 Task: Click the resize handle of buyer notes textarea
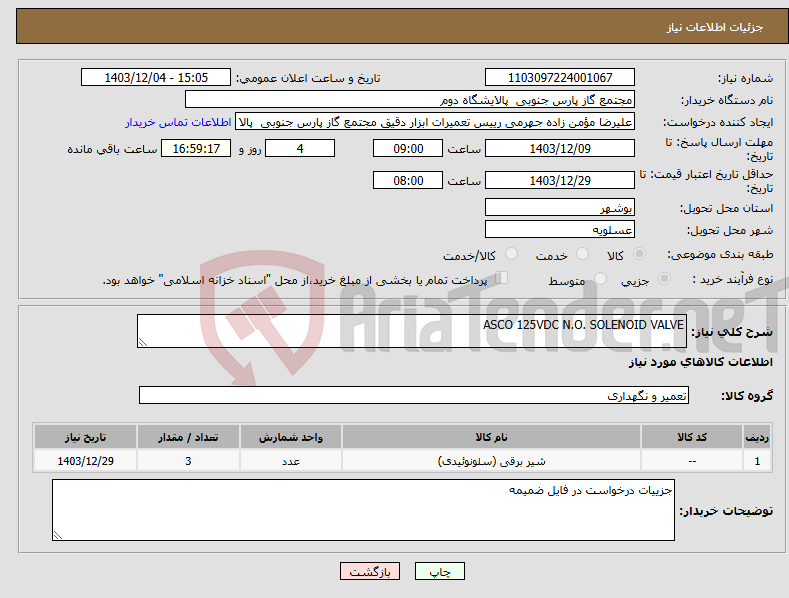pyautogui.click(x=58, y=536)
